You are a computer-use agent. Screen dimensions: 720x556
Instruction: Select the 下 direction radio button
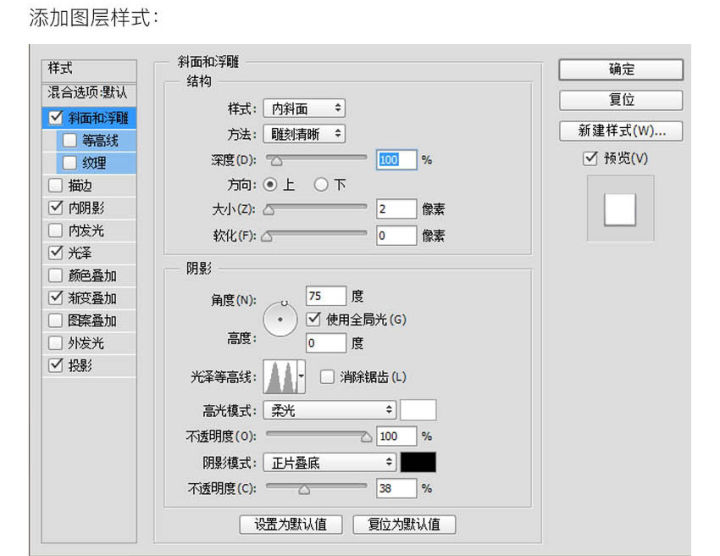[321, 184]
